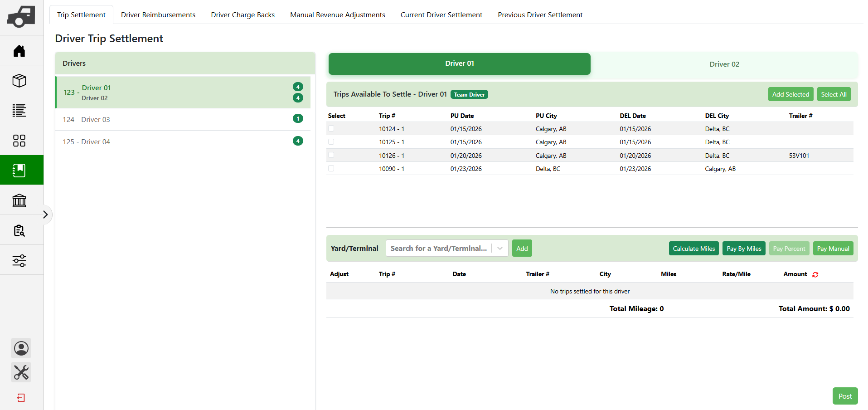
Task: Open the clipboard search sidebar icon
Action: tap(19, 230)
